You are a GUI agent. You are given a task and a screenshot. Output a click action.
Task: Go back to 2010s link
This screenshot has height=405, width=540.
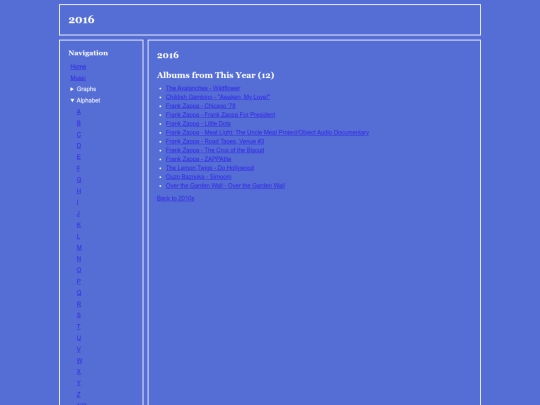(x=175, y=198)
